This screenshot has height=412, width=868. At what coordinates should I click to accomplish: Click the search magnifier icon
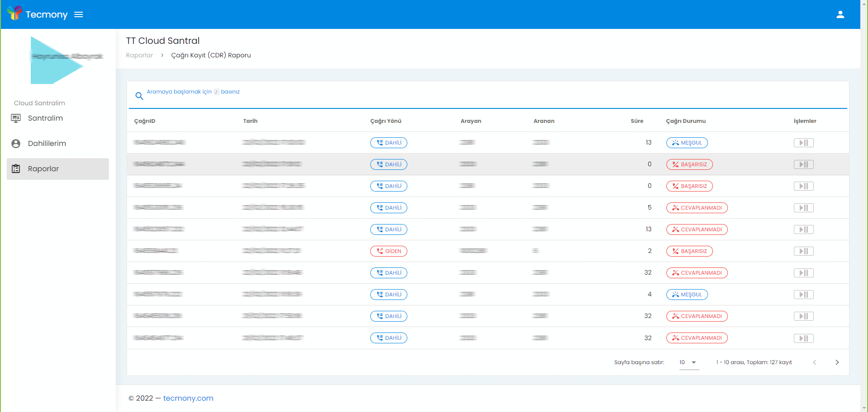(x=139, y=96)
